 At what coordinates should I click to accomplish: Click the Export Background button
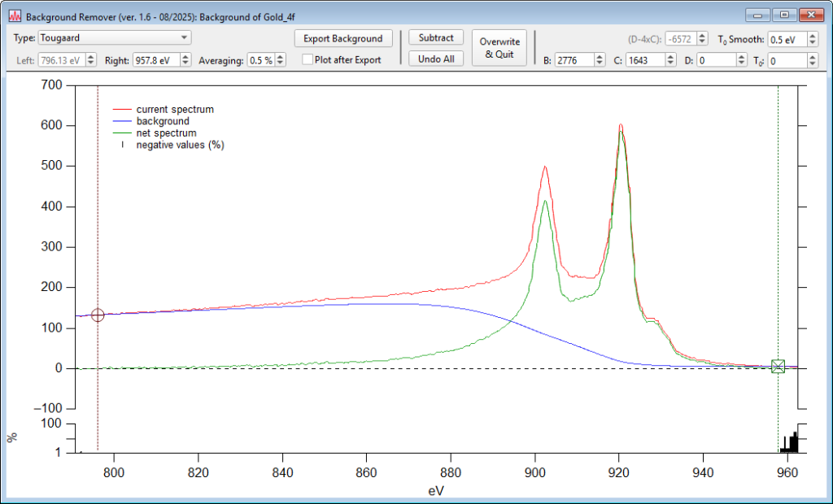pyautogui.click(x=342, y=38)
